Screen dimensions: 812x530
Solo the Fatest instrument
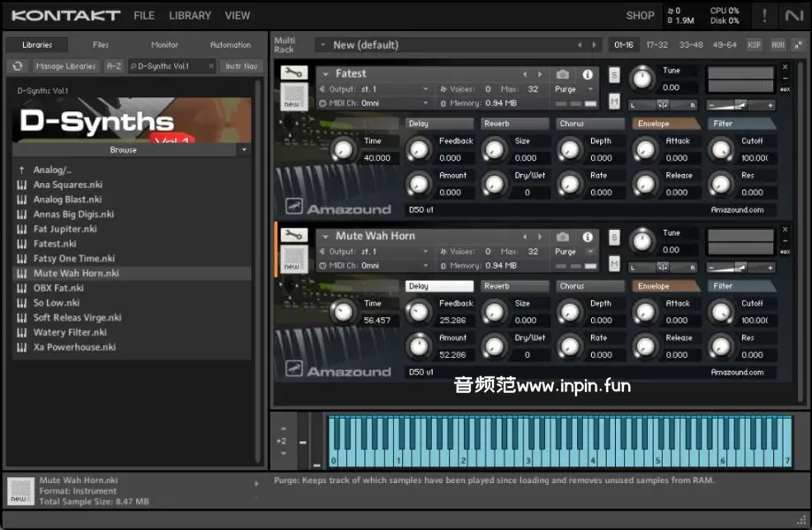(614, 74)
